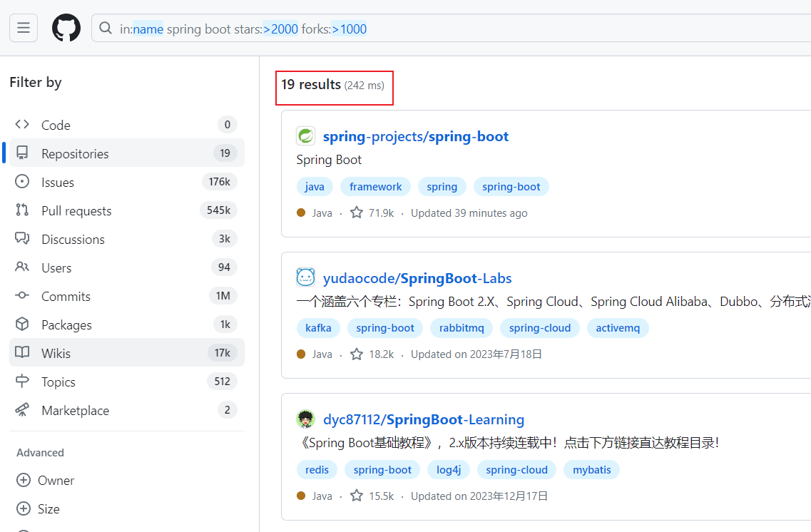Viewport: 811px width, 532px height.
Task: Click the Code brackets icon
Action: click(x=22, y=125)
